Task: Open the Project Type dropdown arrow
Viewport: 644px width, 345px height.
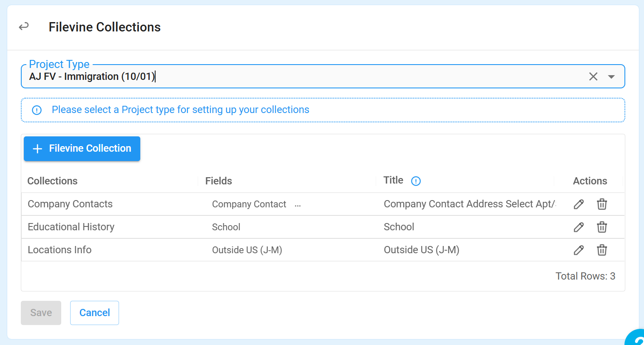Action: pos(611,77)
